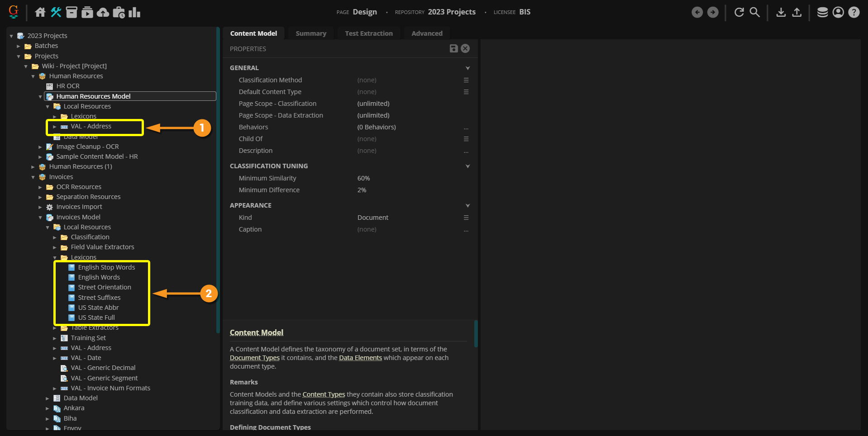Go to the Home page icon
This screenshot has height=436, width=868.
coord(40,12)
